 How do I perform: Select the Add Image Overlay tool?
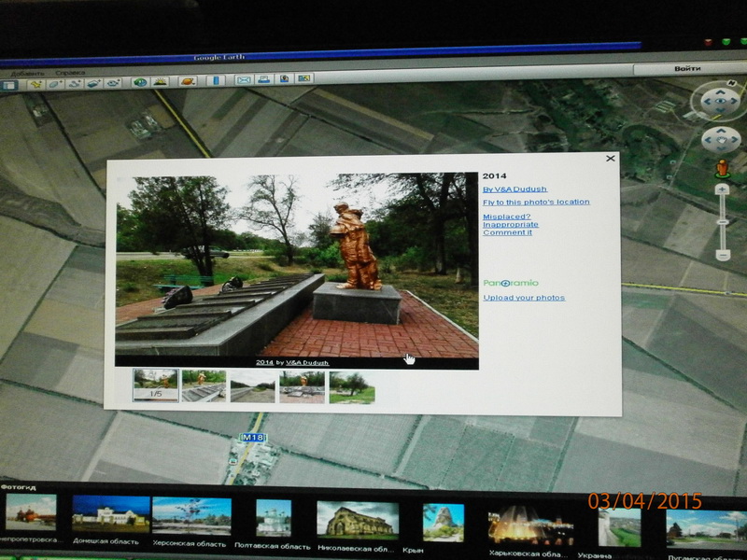pyautogui.click(x=94, y=83)
